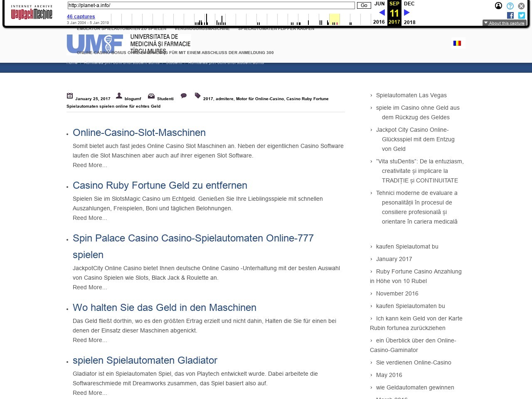The image size is (532, 399).
Task: Select the Romanian flag language icon
Action: [x=457, y=43]
